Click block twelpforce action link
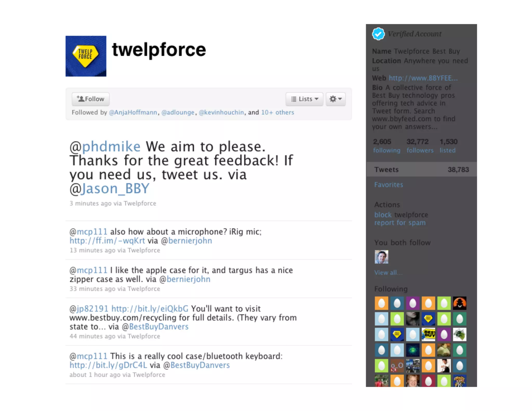The image size is (532, 411). click(401, 215)
